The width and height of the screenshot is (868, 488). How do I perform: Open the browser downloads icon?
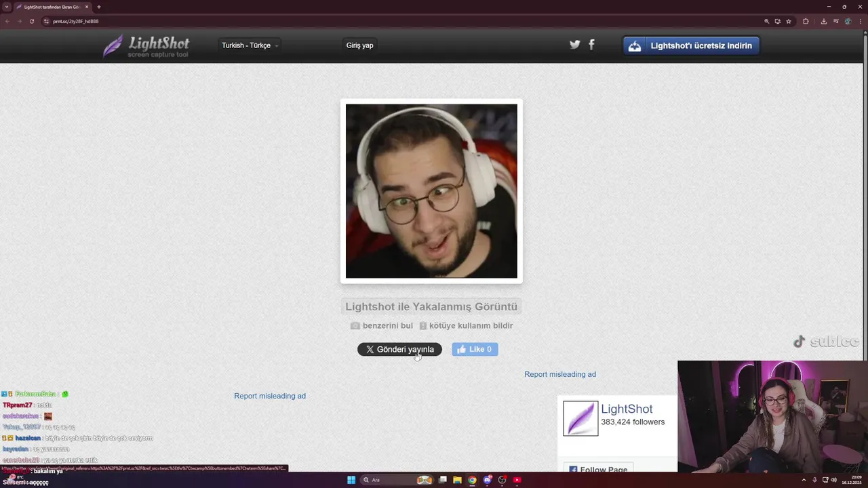(824, 21)
